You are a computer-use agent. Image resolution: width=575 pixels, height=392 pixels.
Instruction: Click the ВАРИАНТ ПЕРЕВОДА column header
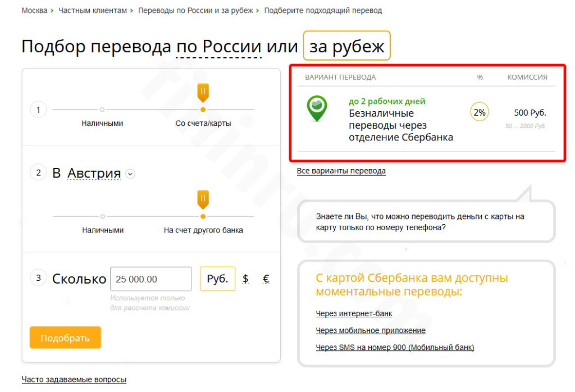point(340,78)
